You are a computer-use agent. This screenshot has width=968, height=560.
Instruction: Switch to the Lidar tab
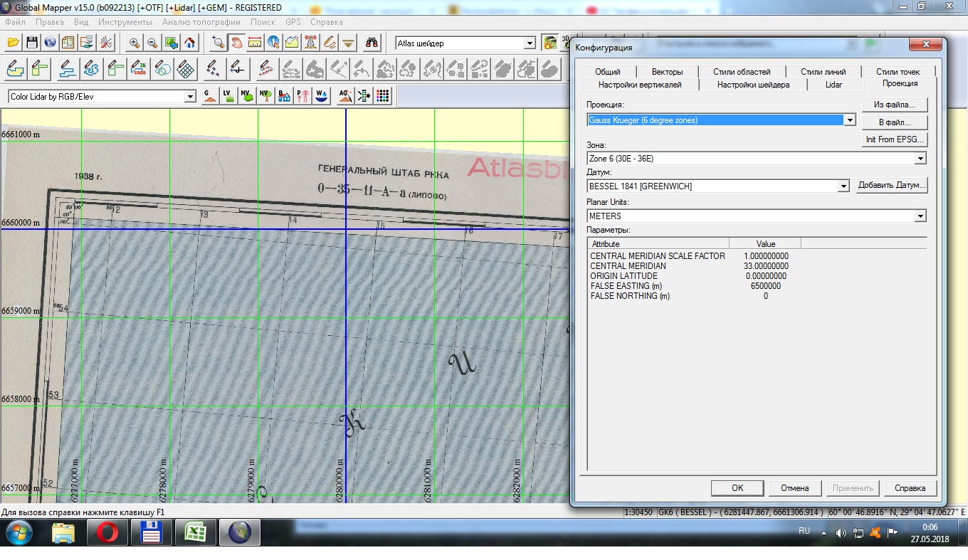coord(833,84)
